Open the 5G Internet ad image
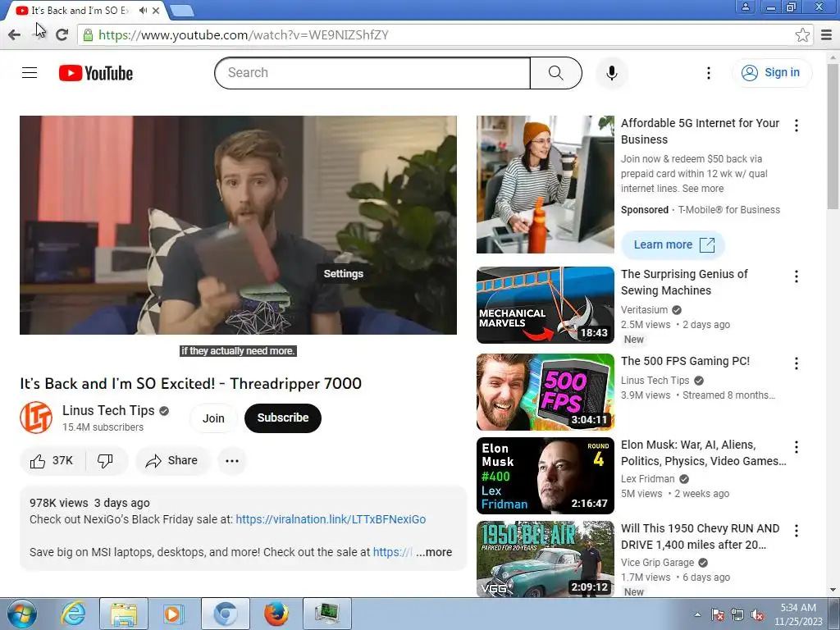 (546, 185)
